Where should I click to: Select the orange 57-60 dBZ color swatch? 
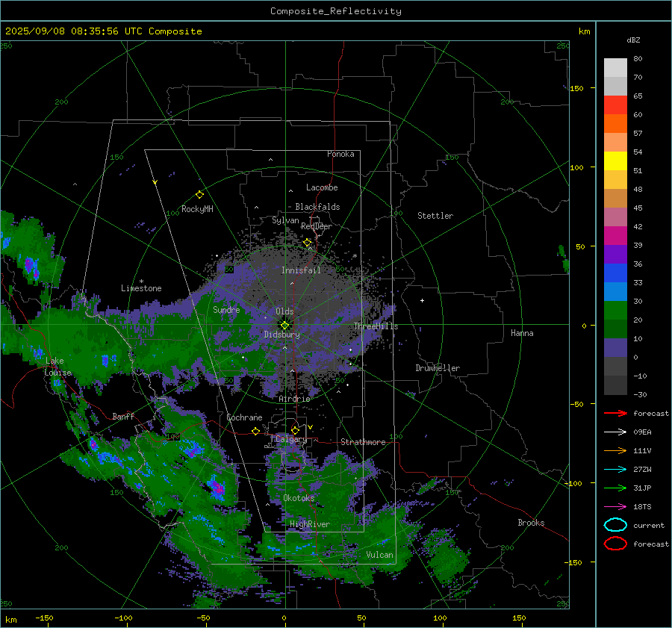coord(615,124)
